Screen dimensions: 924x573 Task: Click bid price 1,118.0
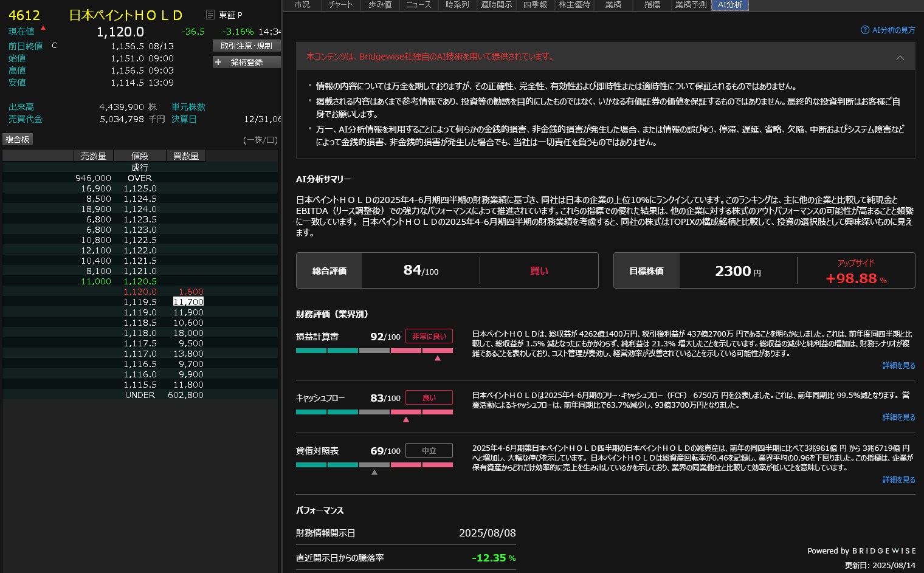[x=140, y=333]
